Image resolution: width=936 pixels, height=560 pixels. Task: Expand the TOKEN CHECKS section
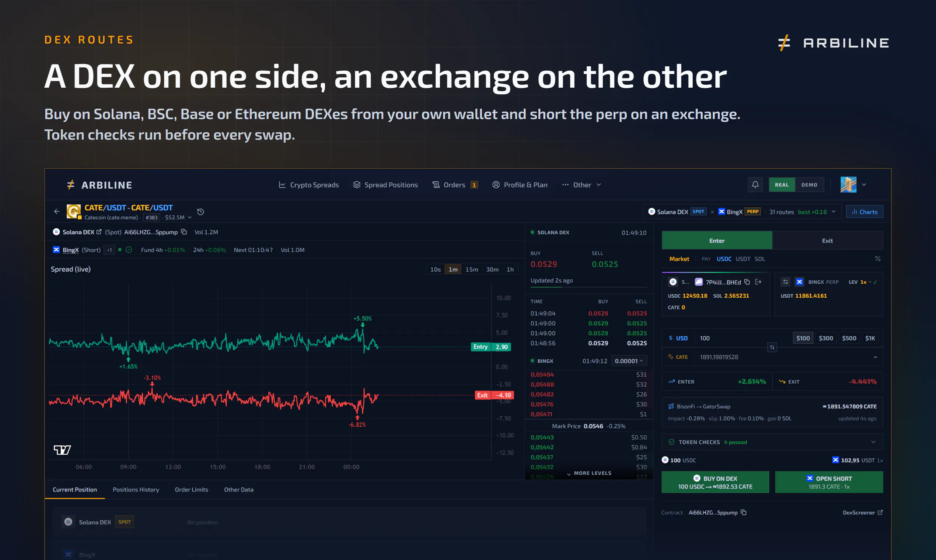[772, 442]
